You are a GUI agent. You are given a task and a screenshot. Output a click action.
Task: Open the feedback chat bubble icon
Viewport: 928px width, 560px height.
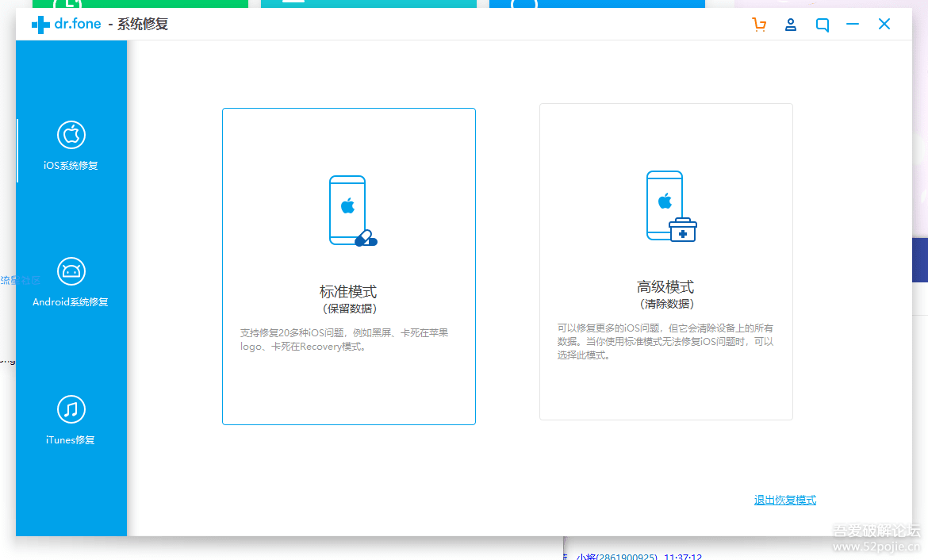pyautogui.click(x=822, y=25)
